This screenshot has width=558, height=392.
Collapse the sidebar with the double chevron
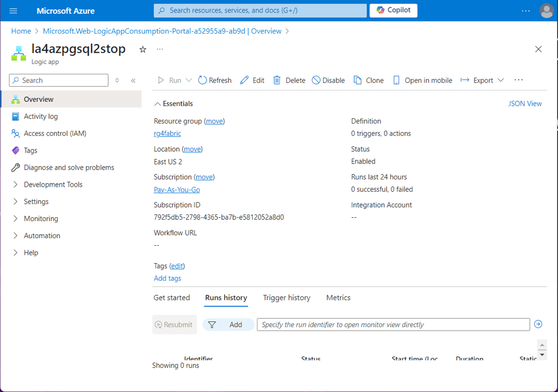coord(133,81)
